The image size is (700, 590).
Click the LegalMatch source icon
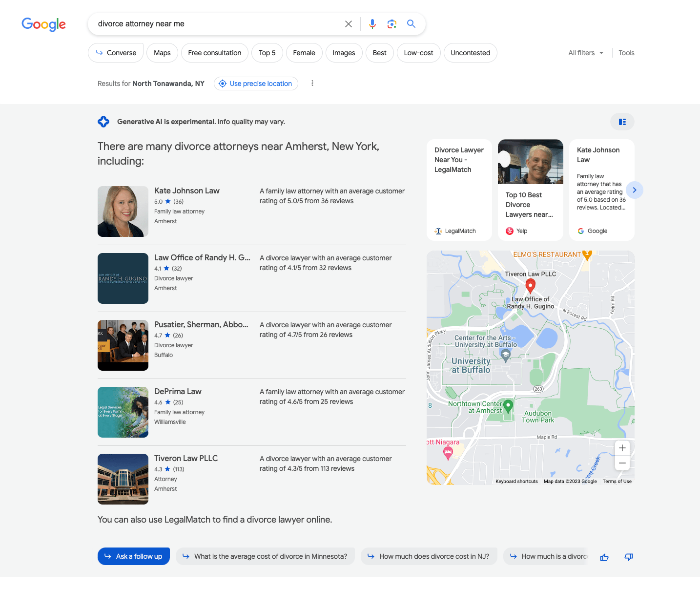[438, 231]
